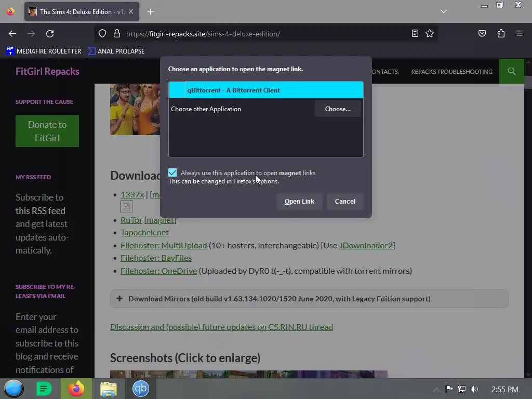The width and height of the screenshot is (532, 399).
Task: Open the this RSS feed link
Action: click(41, 211)
